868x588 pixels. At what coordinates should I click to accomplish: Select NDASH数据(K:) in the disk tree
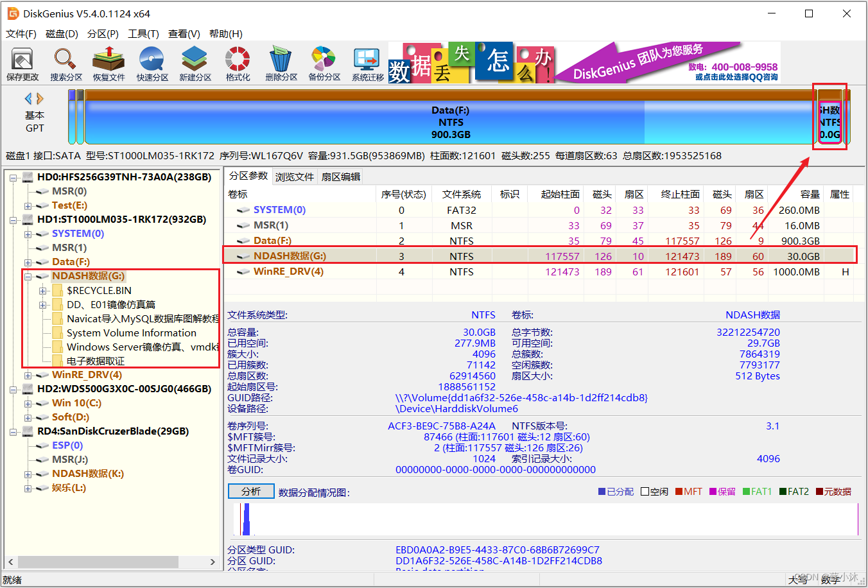(88, 474)
